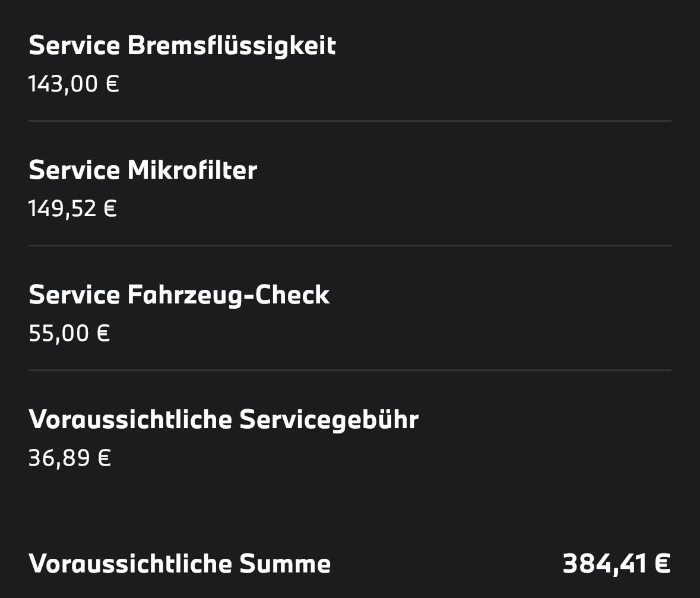The width and height of the screenshot is (700, 598).
Task: Select the 384,41 € total amount
Action: click(616, 564)
